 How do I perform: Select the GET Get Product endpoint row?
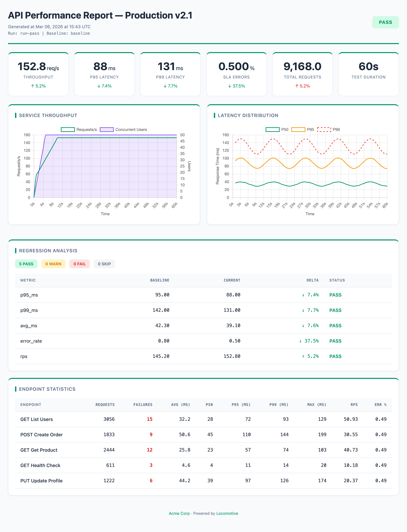[203, 450]
